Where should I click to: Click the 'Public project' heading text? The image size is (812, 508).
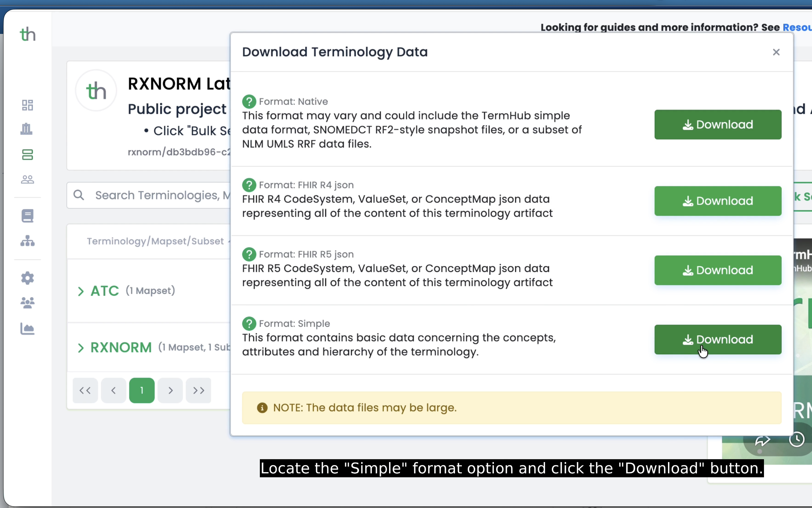pyautogui.click(x=177, y=109)
